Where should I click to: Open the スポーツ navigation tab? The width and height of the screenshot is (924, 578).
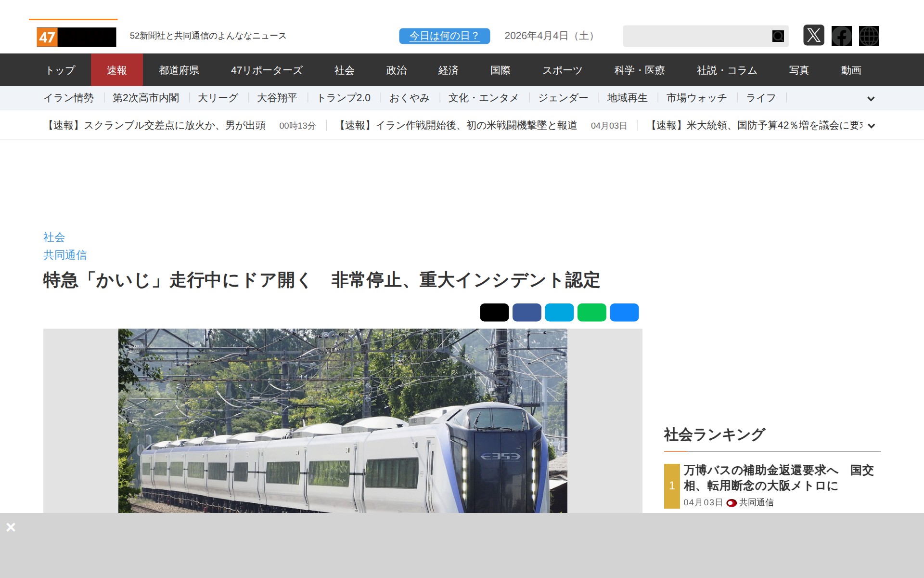tap(562, 70)
